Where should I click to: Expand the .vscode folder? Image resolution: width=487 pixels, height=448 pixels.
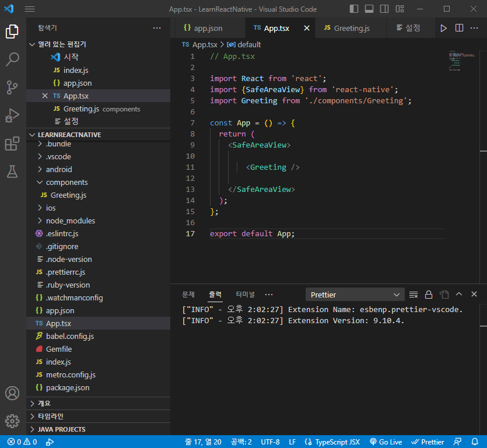tap(98, 156)
